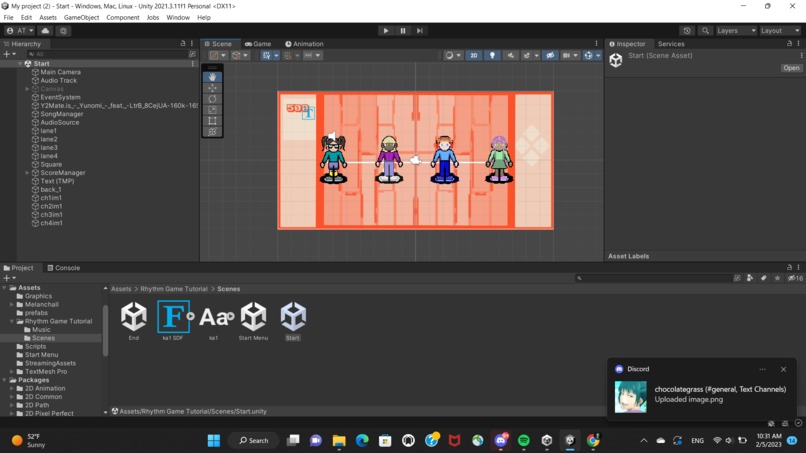806x453 pixels.
Task: Toggle scene lighting bulb button
Action: [492, 56]
